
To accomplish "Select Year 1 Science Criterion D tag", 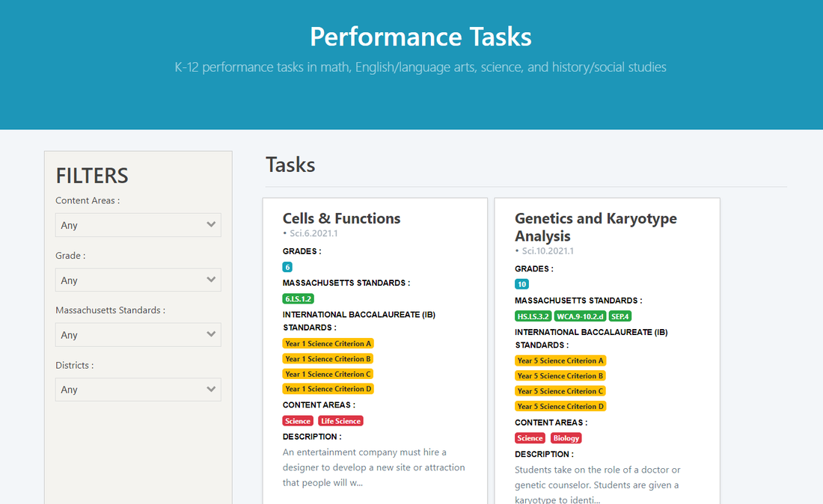I will tap(328, 389).
